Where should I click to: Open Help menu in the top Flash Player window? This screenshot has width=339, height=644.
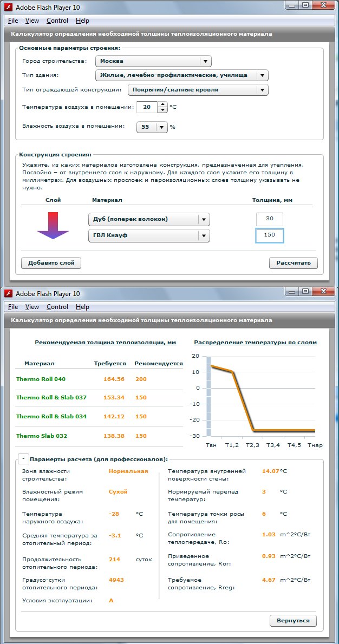(x=82, y=21)
